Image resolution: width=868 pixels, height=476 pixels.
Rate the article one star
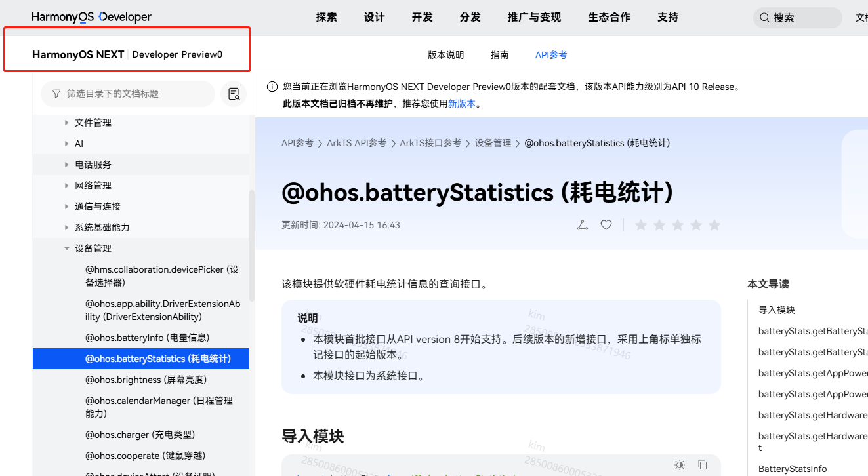[641, 225]
